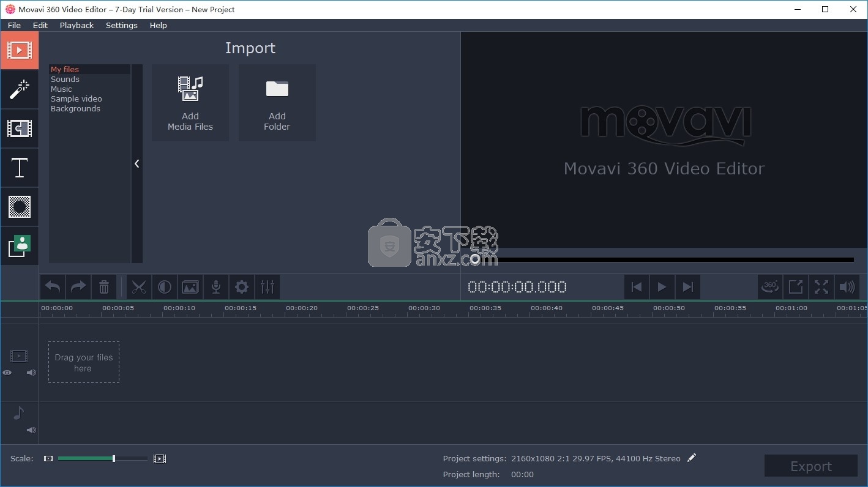Click the Export button
Image resolution: width=868 pixels, height=487 pixels.
tap(811, 466)
